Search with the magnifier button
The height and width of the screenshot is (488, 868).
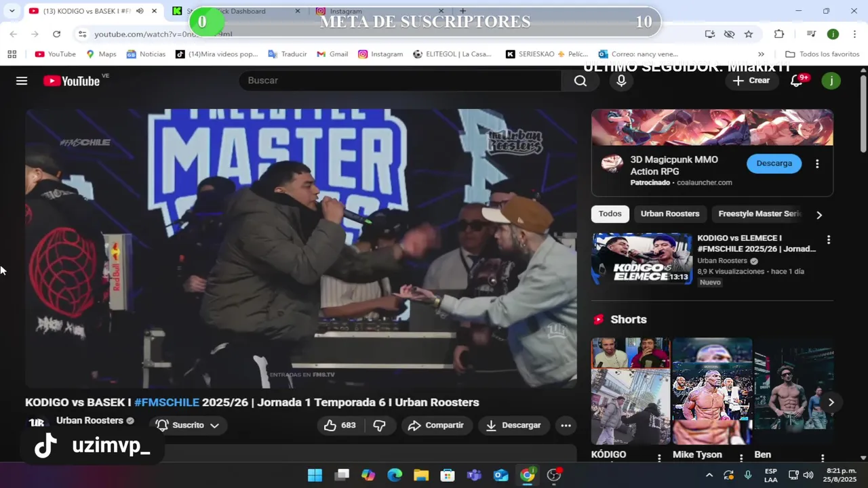click(x=580, y=81)
